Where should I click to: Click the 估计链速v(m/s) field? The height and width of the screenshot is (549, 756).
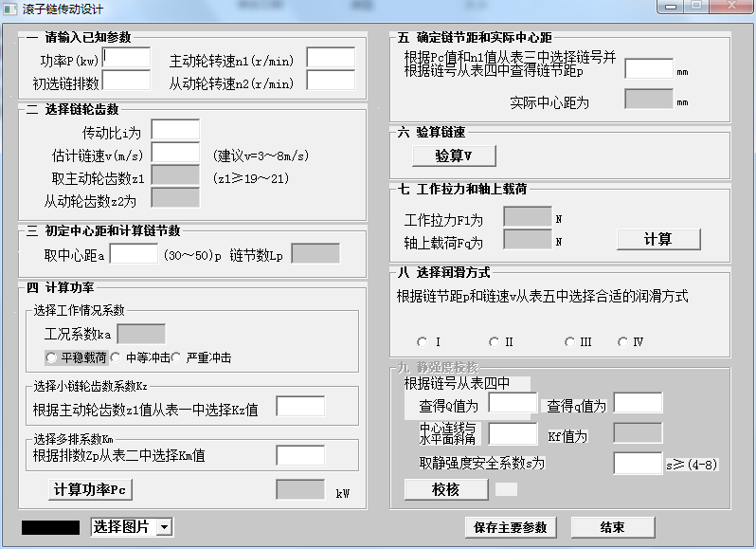[x=175, y=153]
